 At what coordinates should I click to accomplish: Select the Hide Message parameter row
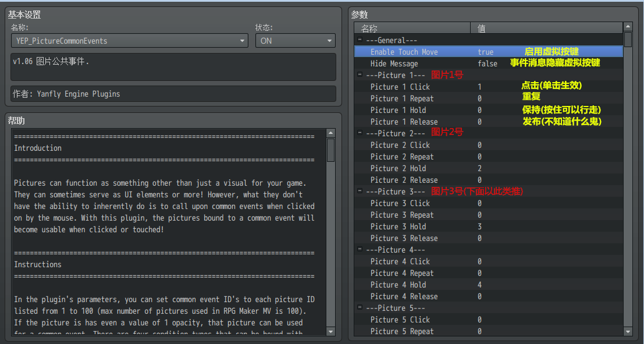pos(489,63)
